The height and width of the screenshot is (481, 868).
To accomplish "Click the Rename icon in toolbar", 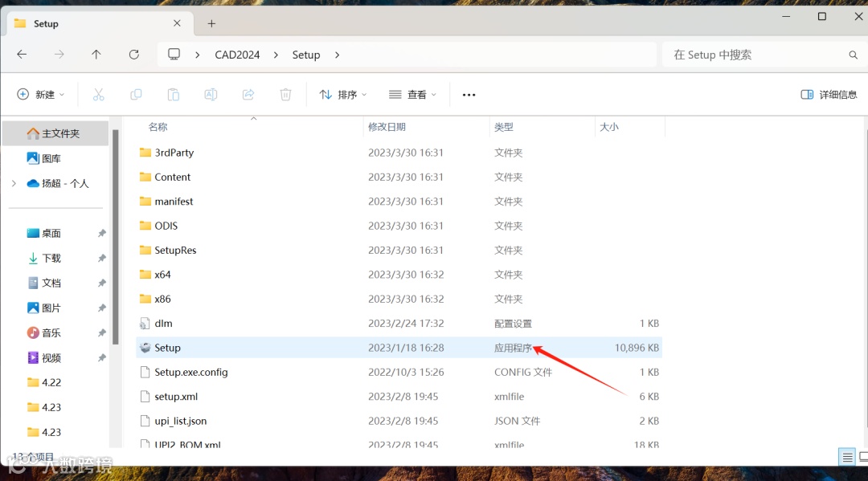I will tap(211, 95).
